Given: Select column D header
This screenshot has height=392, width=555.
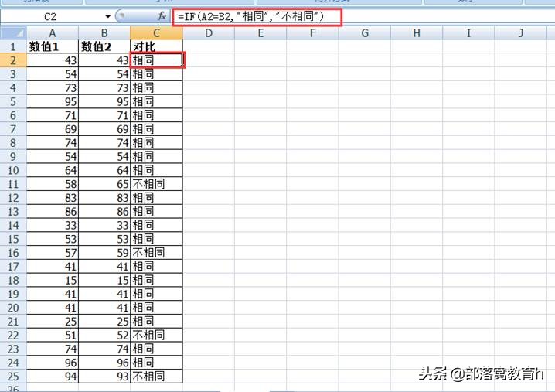Looking at the screenshot, I should pos(209,33).
